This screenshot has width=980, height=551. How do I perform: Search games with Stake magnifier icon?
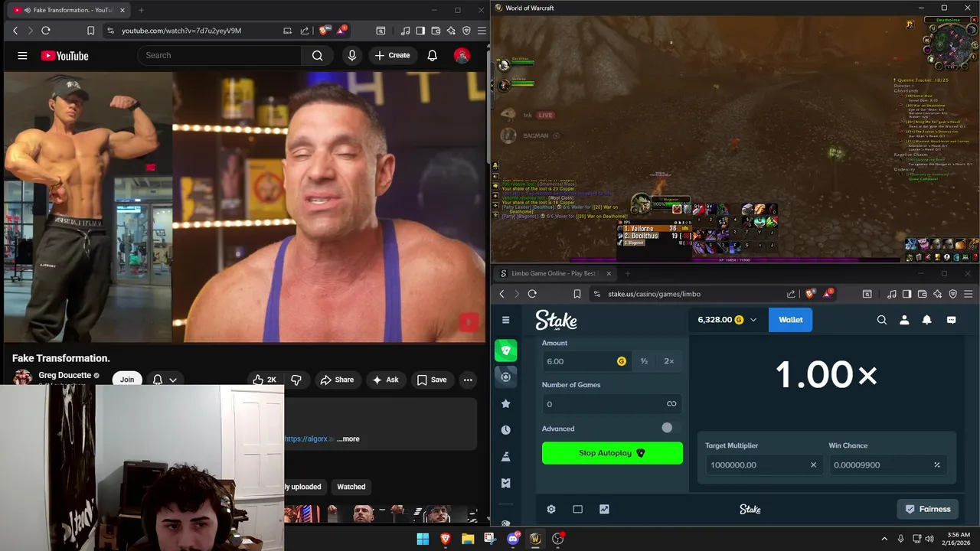[x=882, y=320]
